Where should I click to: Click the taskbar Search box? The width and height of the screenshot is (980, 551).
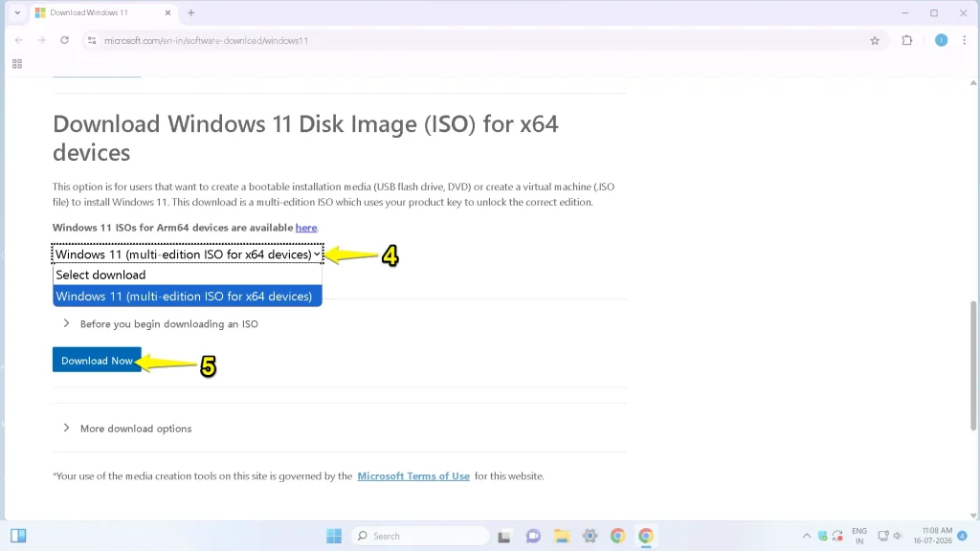pyautogui.click(x=421, y=536)
